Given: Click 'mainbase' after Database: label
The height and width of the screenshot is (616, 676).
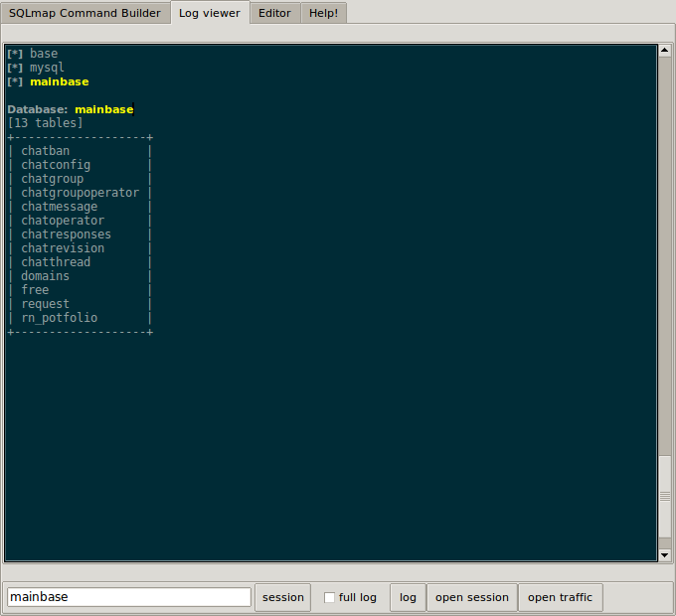Looking at the screenshot, I should pos(104,109).
